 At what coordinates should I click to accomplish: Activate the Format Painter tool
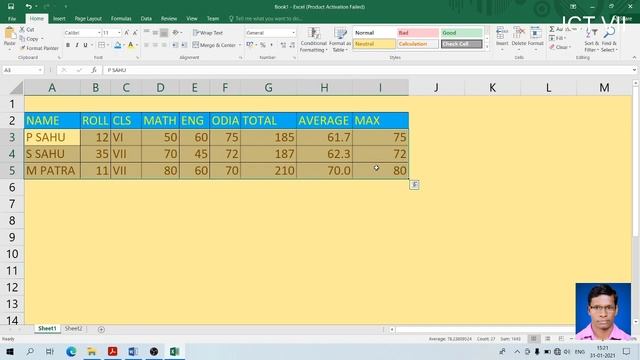point(39,48)
